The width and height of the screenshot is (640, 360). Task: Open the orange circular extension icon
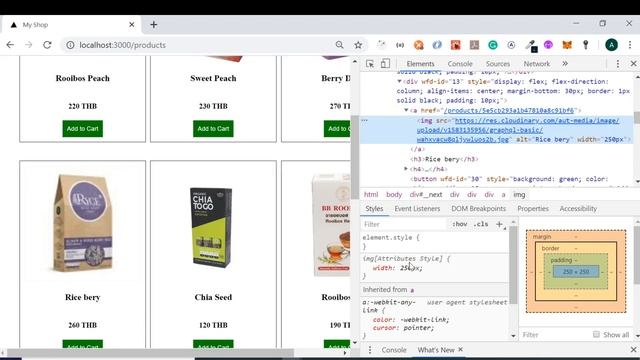click(418, 45)
